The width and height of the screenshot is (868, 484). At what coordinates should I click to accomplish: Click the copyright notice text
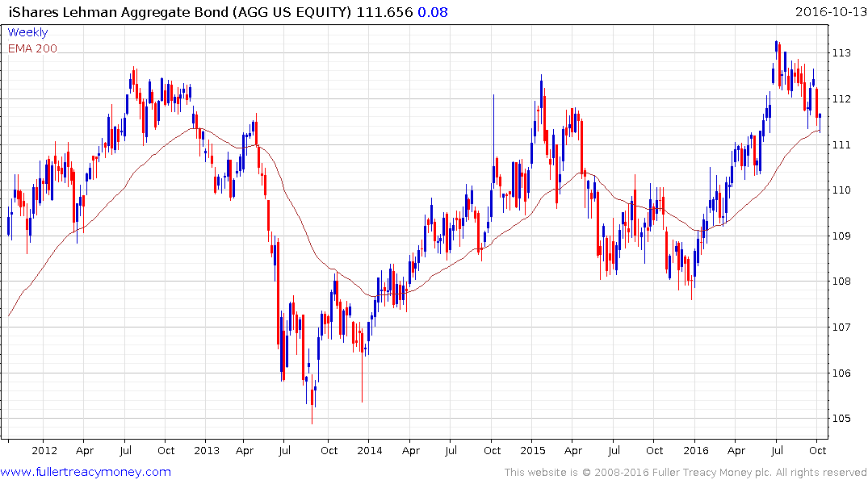(x=686, y=473)
